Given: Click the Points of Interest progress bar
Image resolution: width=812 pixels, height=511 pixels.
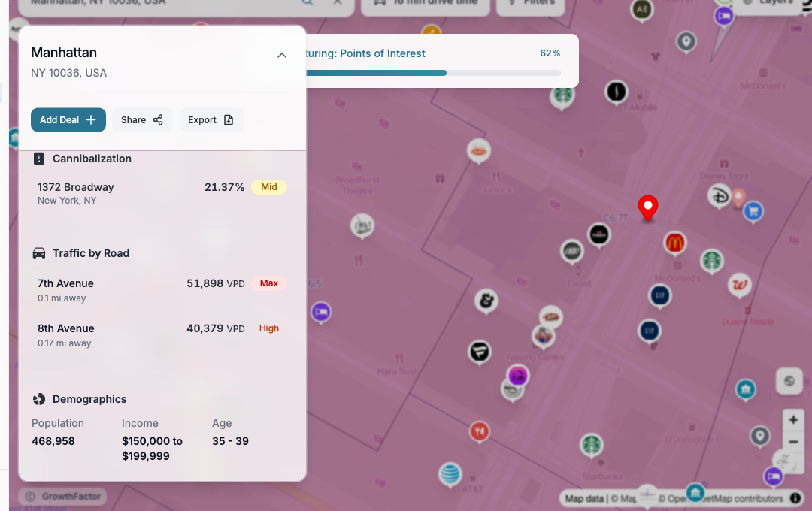Looking at the screenshot, I should click(432, 73).
